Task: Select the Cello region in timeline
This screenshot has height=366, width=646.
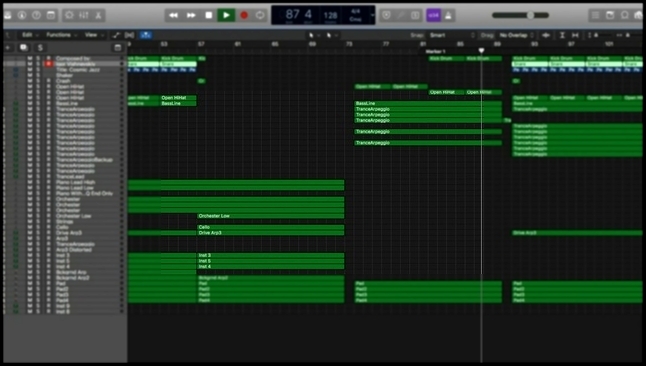Action: pos(271,227)
